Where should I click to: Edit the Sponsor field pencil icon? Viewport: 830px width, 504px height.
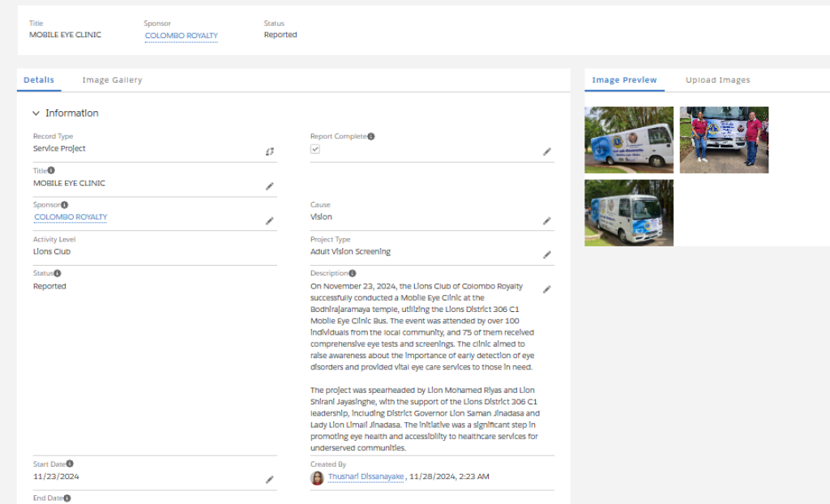click(x=269, y=220)
